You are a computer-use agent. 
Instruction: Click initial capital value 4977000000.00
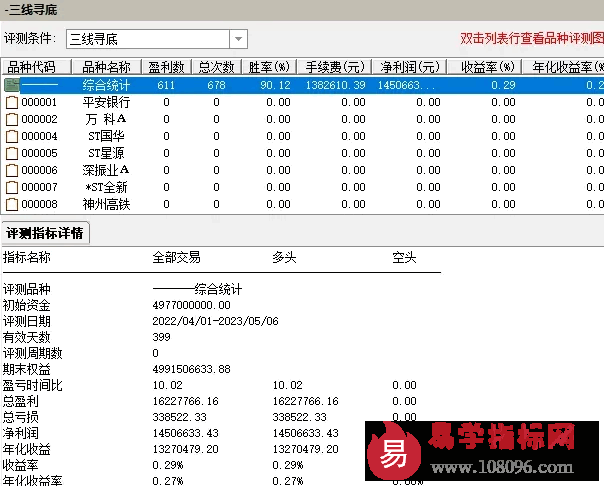[x=191, y=305]
